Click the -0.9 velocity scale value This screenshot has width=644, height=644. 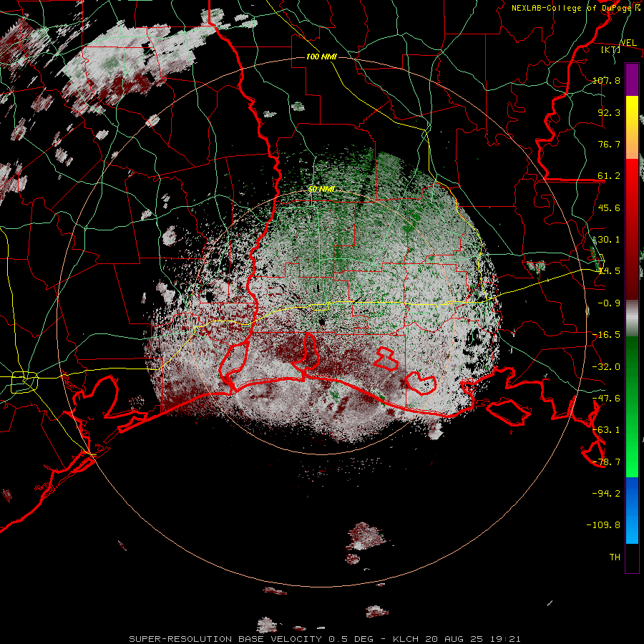609,303
